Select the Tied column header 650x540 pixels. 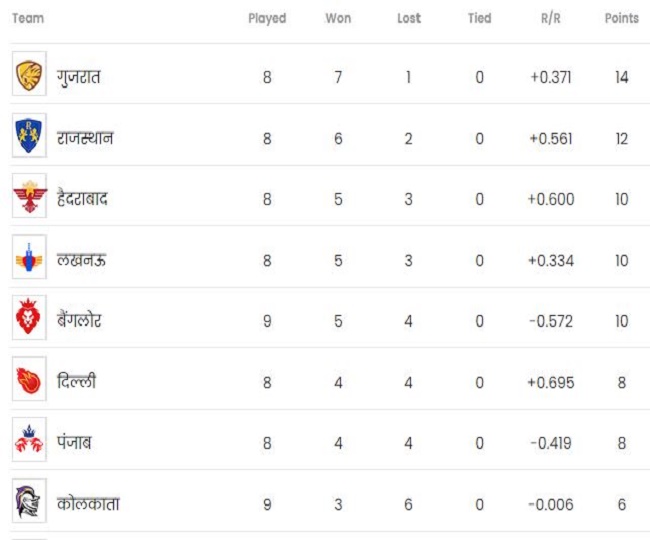[479, 19]
